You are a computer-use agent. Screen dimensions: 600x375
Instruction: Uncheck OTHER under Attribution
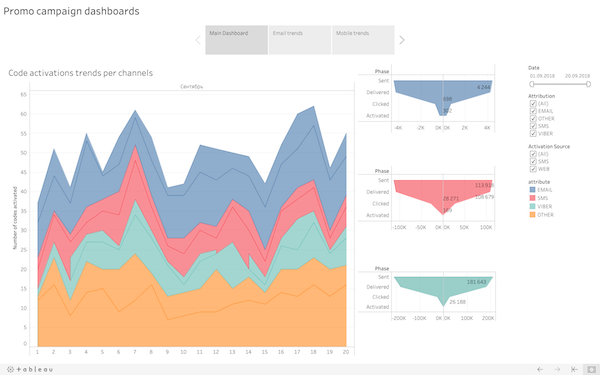[533, 119]
